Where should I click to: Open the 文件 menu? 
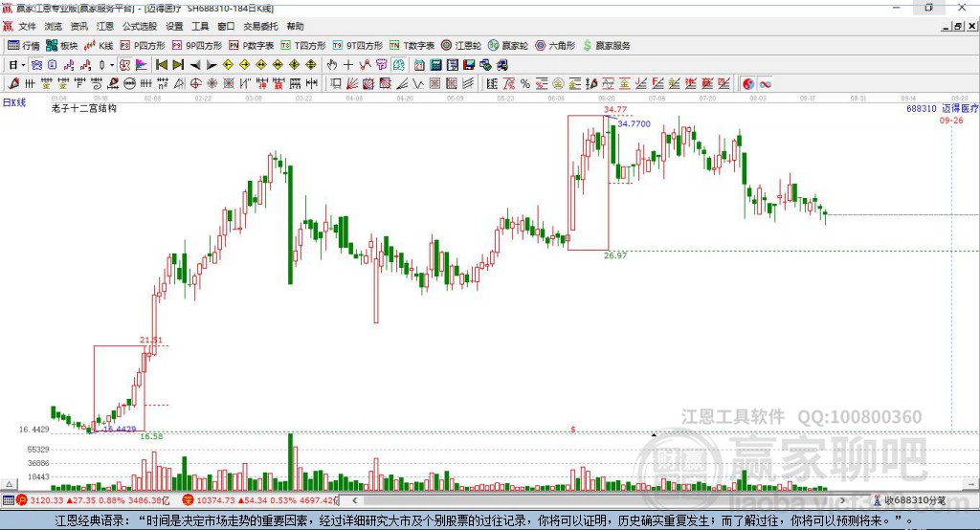pyautogui.click(x=27, y=26)
